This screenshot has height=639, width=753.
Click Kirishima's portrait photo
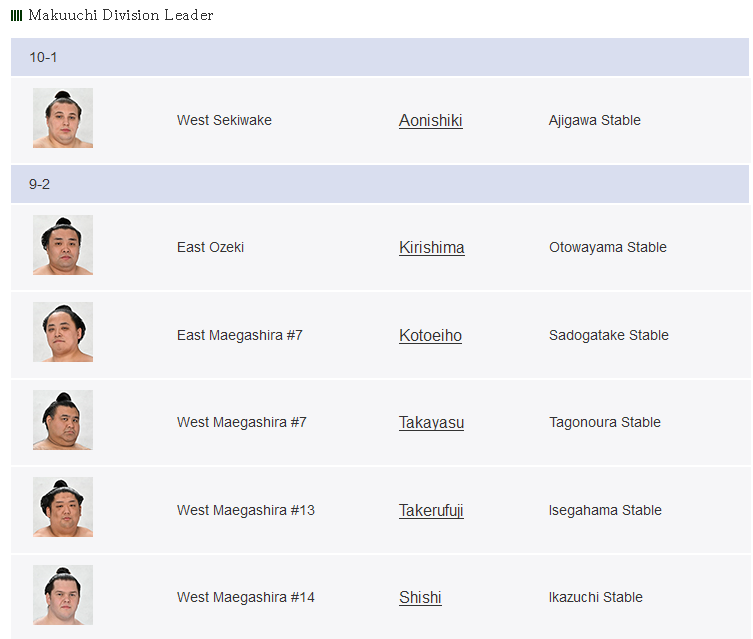tap(63, 245)
